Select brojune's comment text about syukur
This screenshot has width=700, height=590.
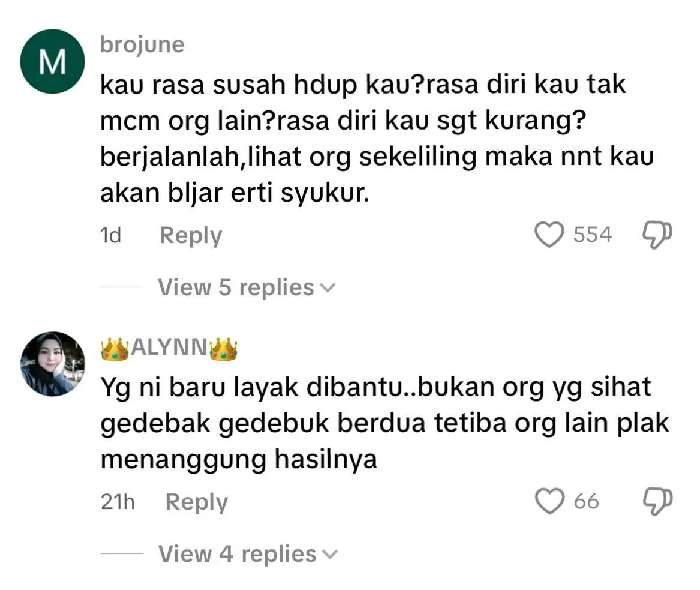[x=377, y=139]
